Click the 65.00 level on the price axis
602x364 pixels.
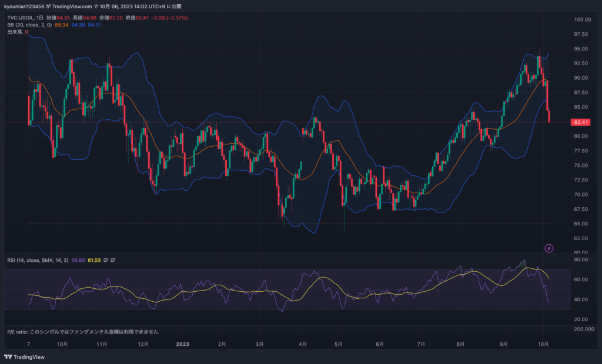point(581,224)
